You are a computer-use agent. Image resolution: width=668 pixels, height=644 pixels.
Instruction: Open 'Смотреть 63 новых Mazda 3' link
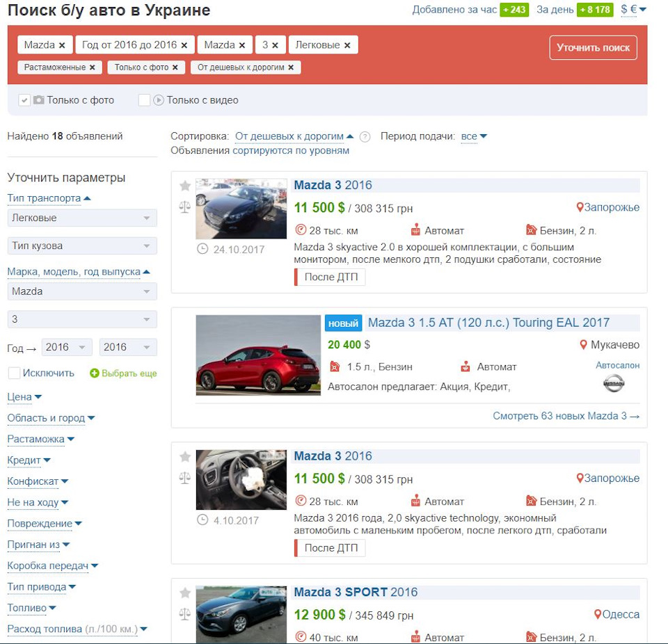pyautogui.click(x=566, y=416)
